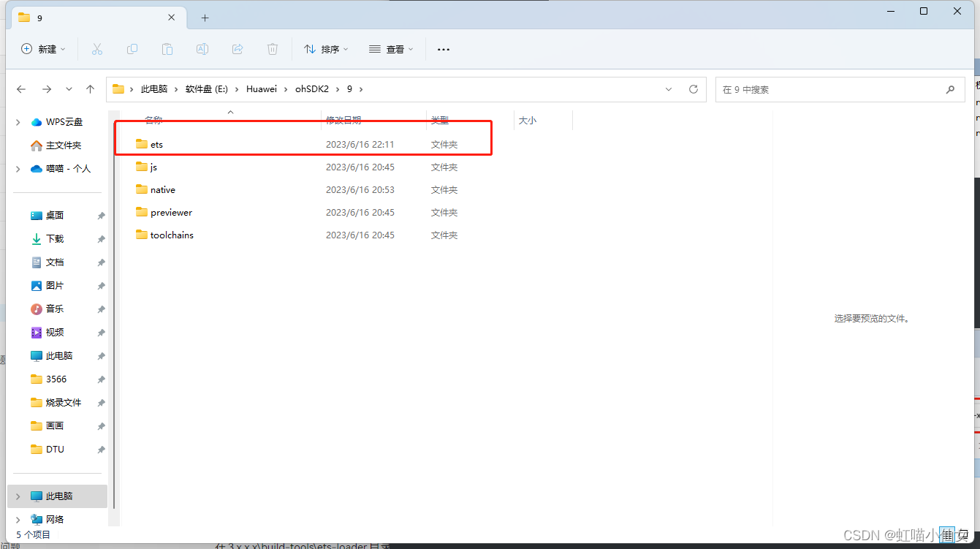
Task: Expand the 网络 tree node
Action: (x=18, y=520)
